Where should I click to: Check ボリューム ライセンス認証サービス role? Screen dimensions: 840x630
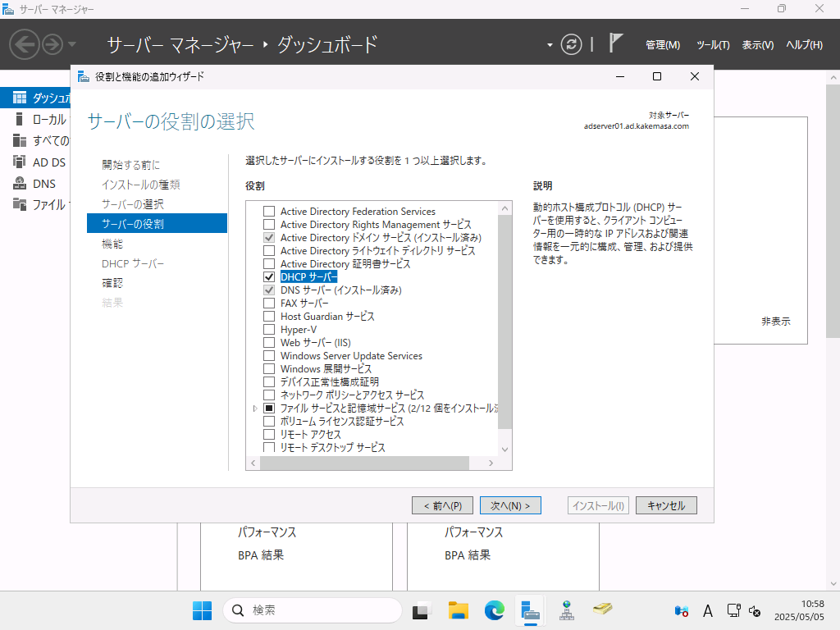pos(269,421)
